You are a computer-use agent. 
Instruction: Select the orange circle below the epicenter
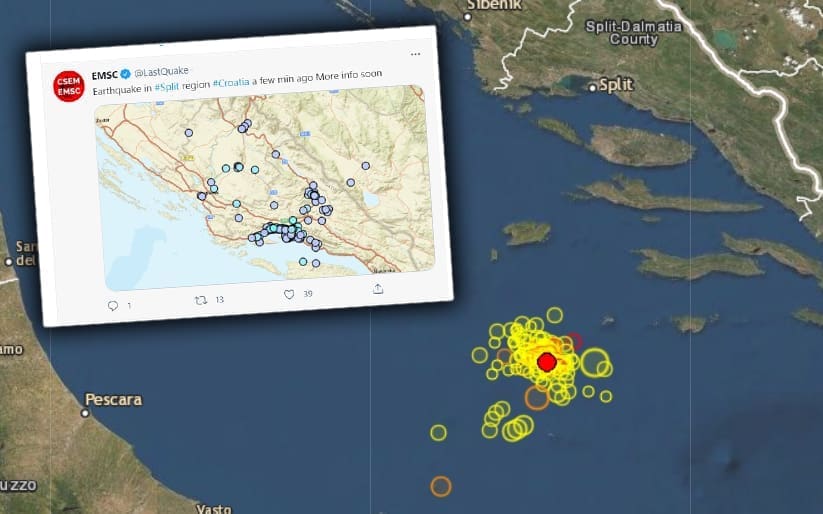click(537, 398)
